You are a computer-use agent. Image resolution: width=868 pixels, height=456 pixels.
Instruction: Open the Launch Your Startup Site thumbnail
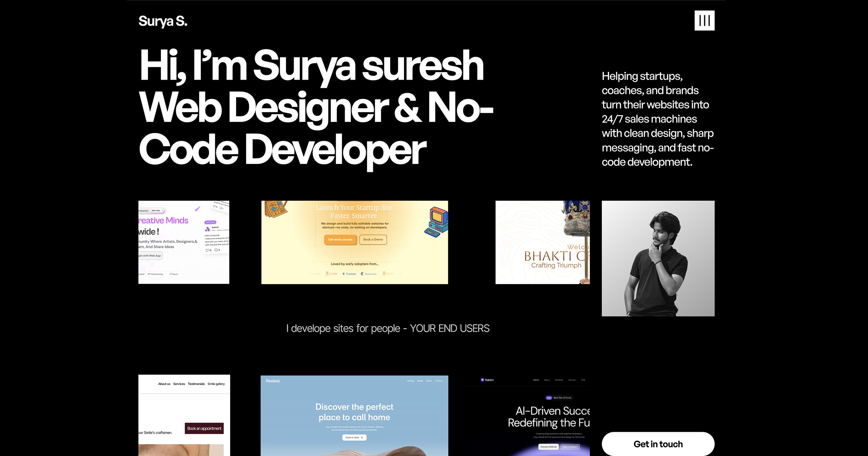coord(354,242)
